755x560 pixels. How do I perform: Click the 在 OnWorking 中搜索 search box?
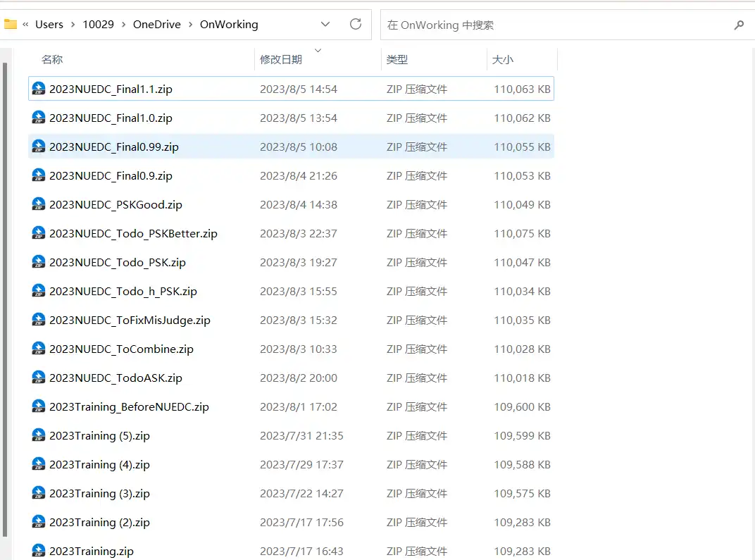click(556, 25)
